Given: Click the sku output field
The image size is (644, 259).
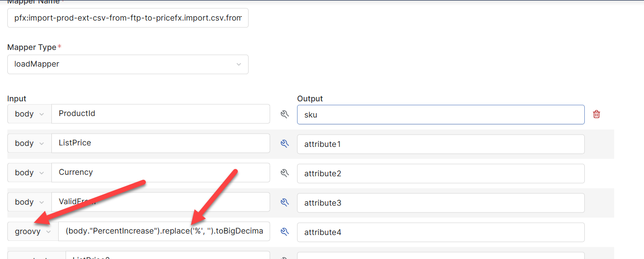Looking at the screenshot, I should (x=440, y=115).
